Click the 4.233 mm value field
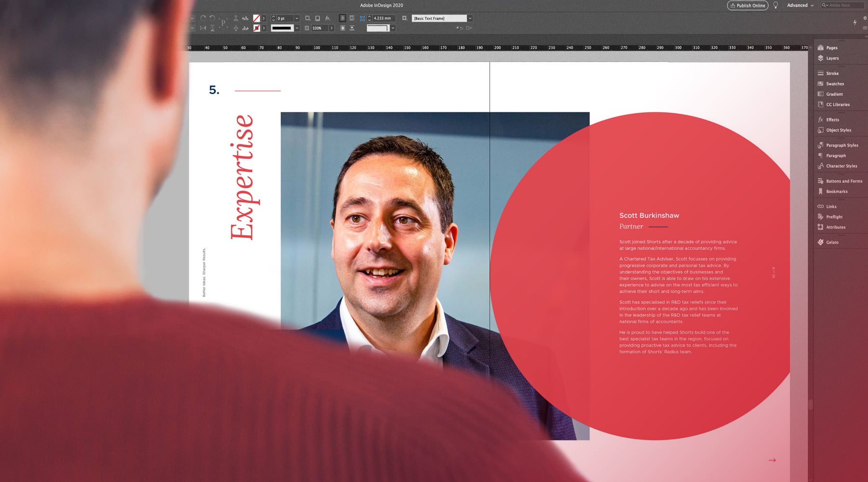Viewport: 868px width, 482px height. click(384, 18)
